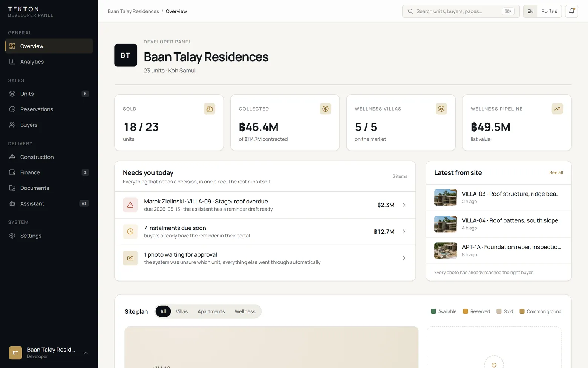Click the Available legend green swatch

pos(433,311)
